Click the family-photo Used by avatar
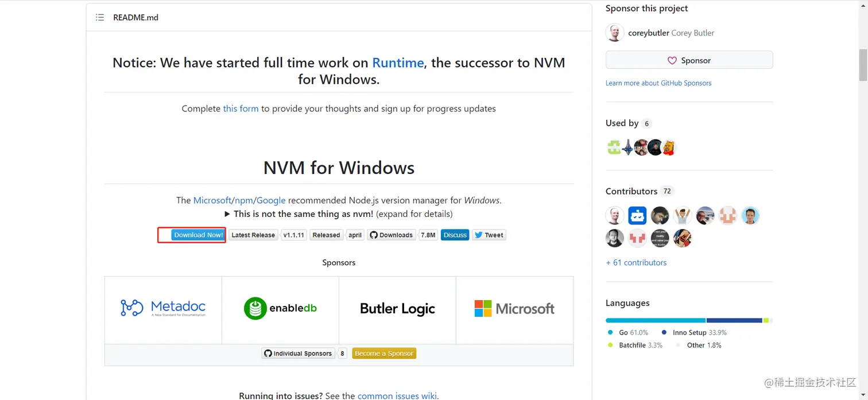The height and width of the screenshot is (400, 868). coord(642,147)
